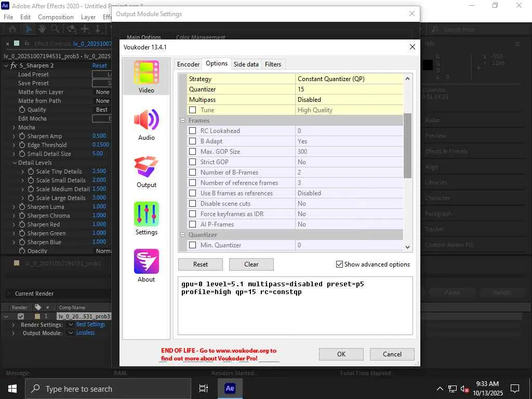Expand the Mocha property
This screenshot has height=399, width=532.
click(14, 127)
